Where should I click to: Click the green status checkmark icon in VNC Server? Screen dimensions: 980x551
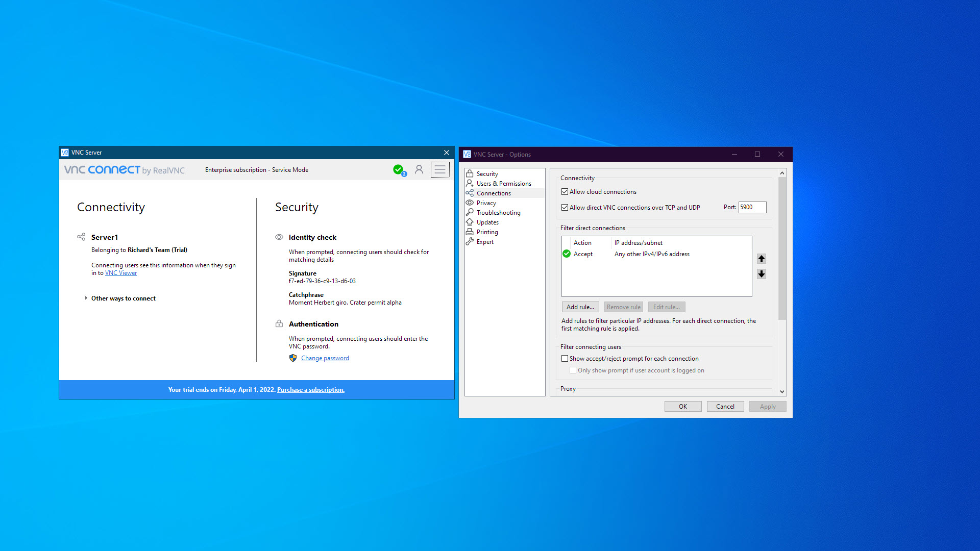click(398, 169)
